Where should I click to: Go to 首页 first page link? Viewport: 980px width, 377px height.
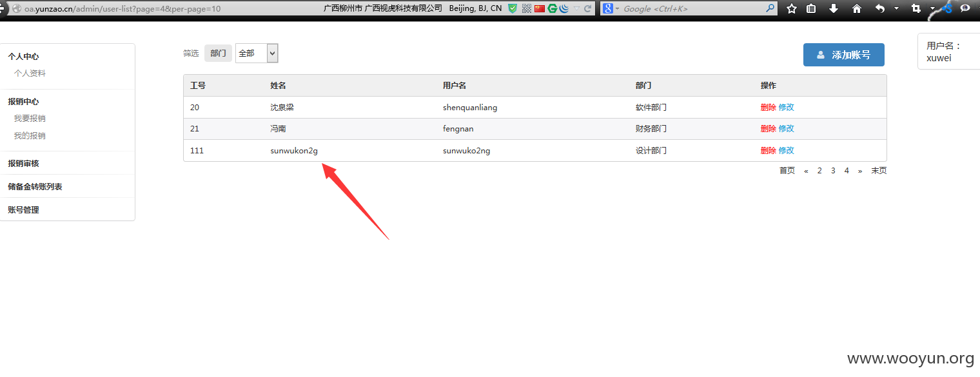(787, 171)
